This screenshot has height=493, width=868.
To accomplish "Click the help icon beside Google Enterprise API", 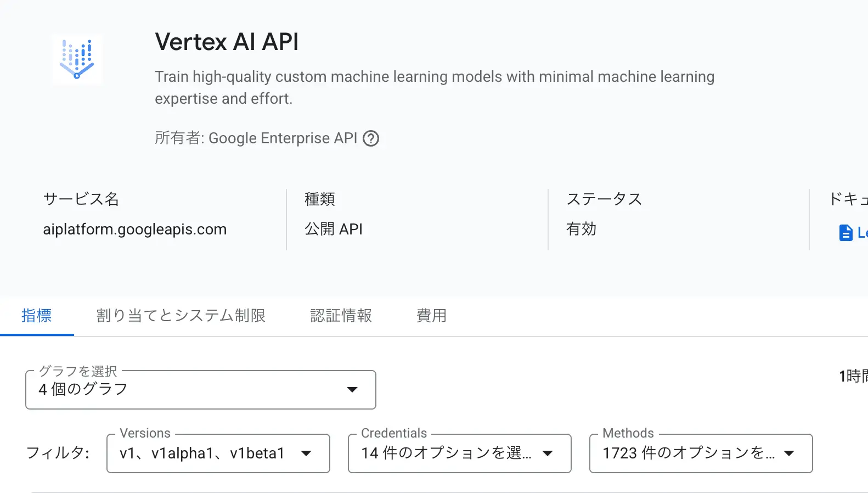I will (371, 138).
